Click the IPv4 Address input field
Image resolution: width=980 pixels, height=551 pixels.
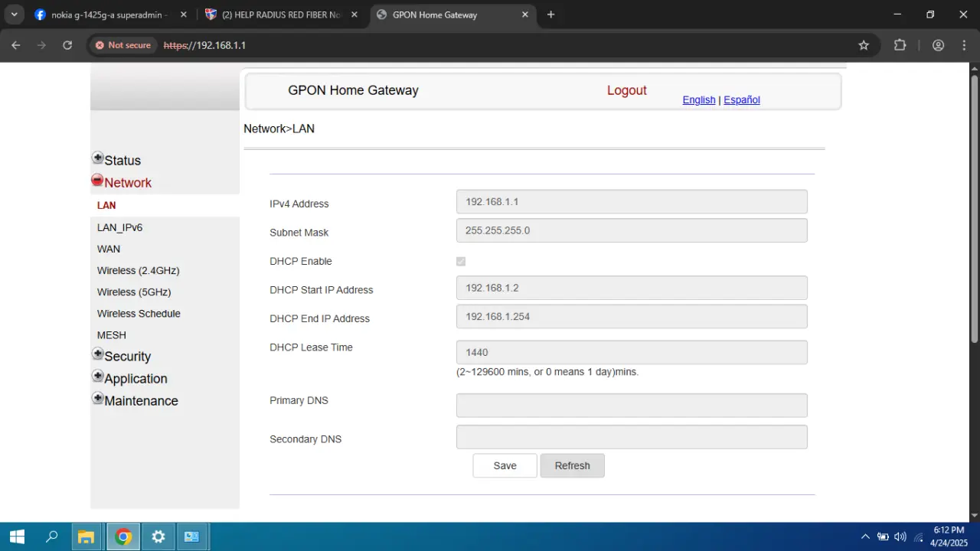point(632,202)
